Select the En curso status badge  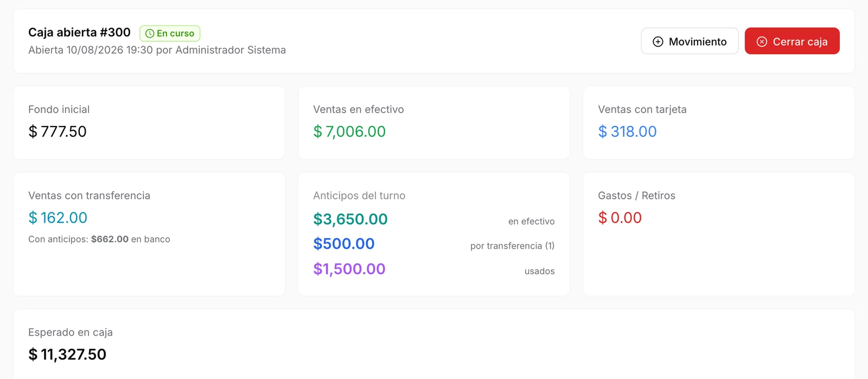click(170, 34)
